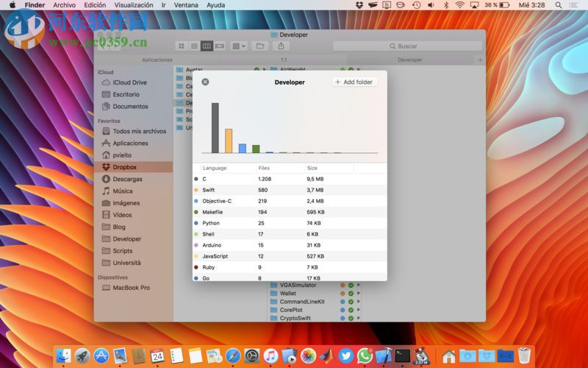Viewport: 588px width, 368px height.
Task: Select Todos mis archivos in sidebar
Action: click(139, 131)
